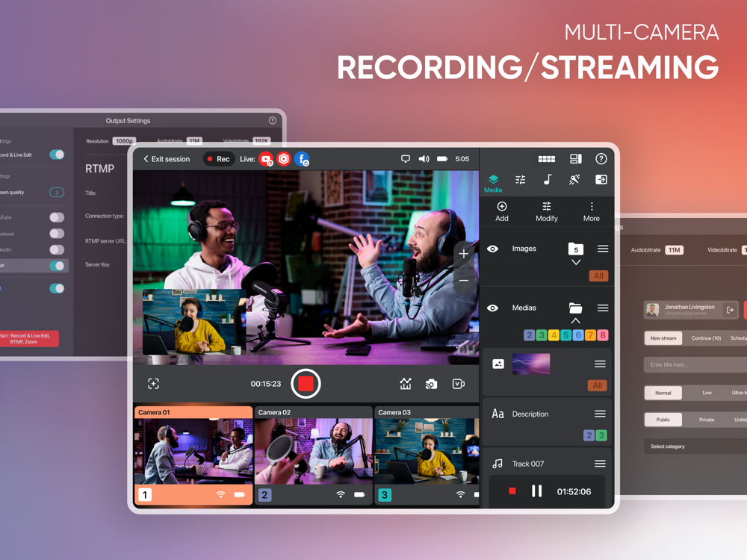Image resolution: width=747 pixels, height=560 pixels.
Task: Open the audio levels chart icon
Action: tap(406, 384)
